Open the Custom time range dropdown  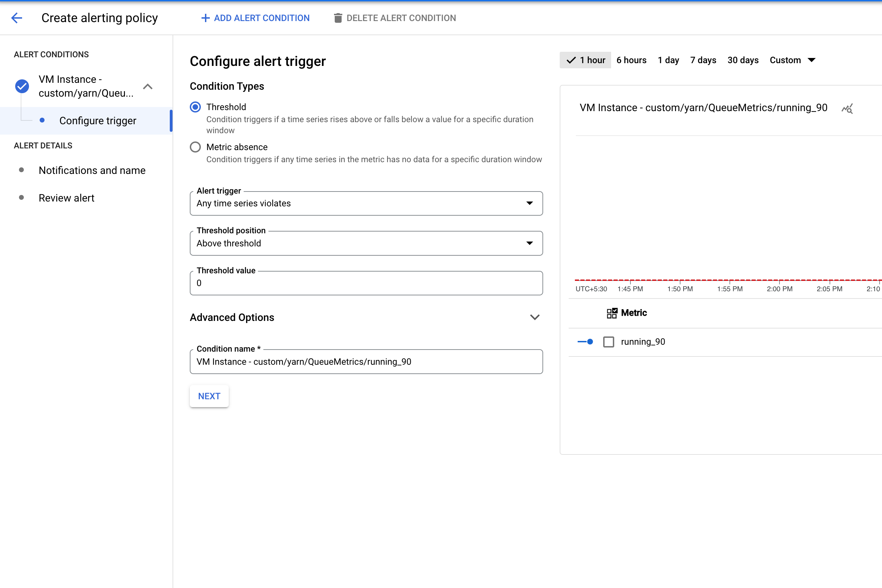792,60
